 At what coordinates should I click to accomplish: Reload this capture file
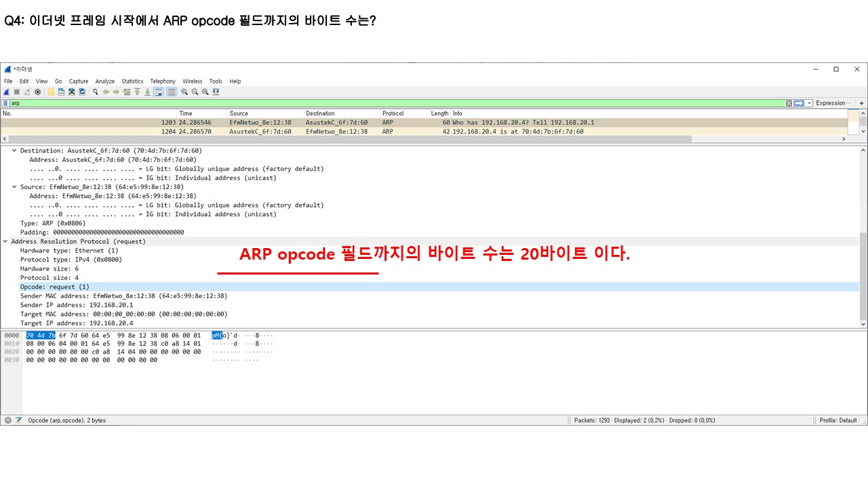click(x=82, y=91)
